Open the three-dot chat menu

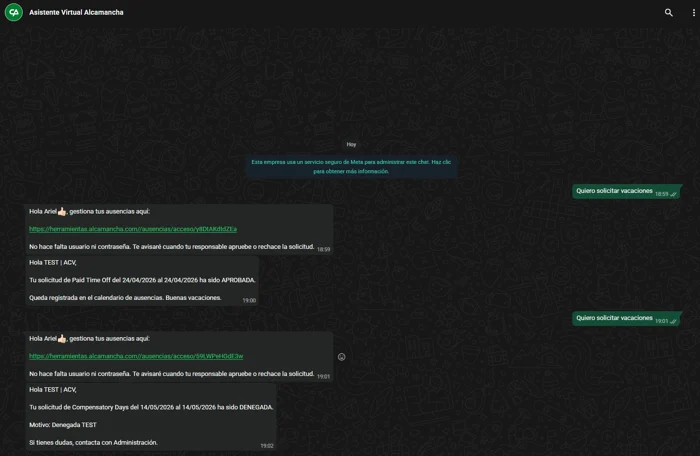pos(693,13)
